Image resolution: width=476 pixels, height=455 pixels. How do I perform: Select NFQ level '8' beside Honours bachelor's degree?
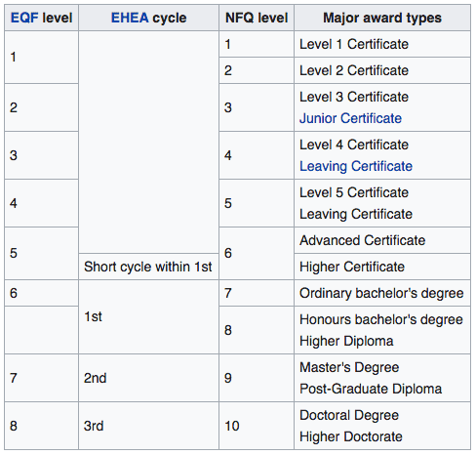click(x=257, y=330)
